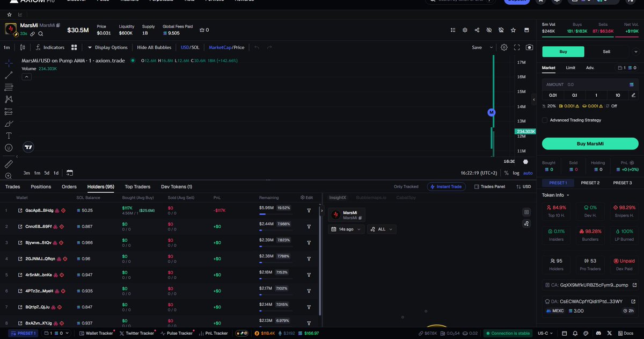Image resolution: width=644 pixels, height=339 pixels.
Task: Switch to the Positions tab
Action: coord(41,186)
